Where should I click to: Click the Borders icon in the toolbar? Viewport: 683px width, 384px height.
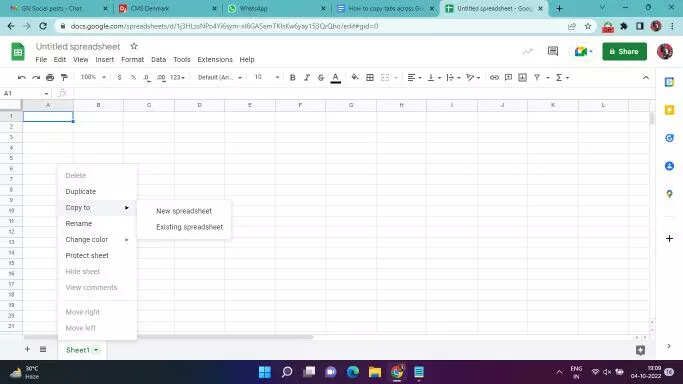point(370,77)
